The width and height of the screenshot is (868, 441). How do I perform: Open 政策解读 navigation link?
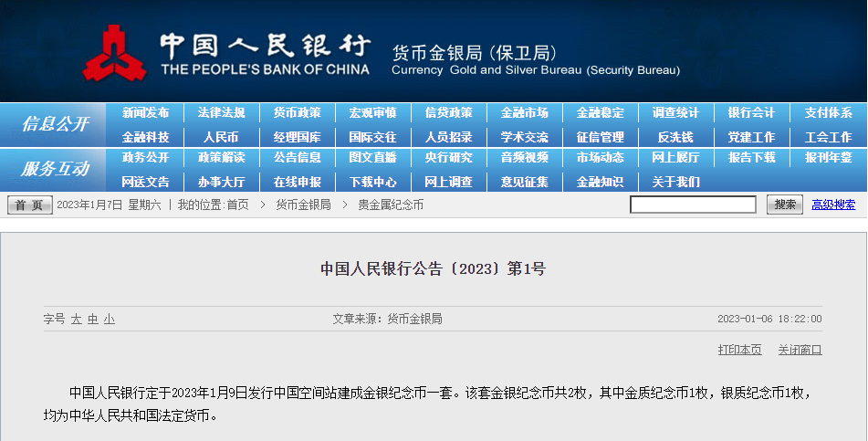tap(221, 157)
